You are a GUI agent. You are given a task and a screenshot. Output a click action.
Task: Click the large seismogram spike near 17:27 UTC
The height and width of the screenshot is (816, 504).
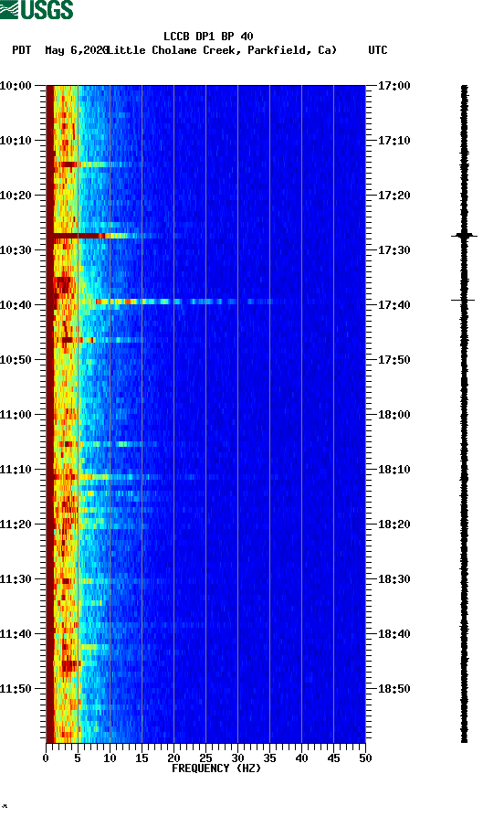click(x=464, y=236)
